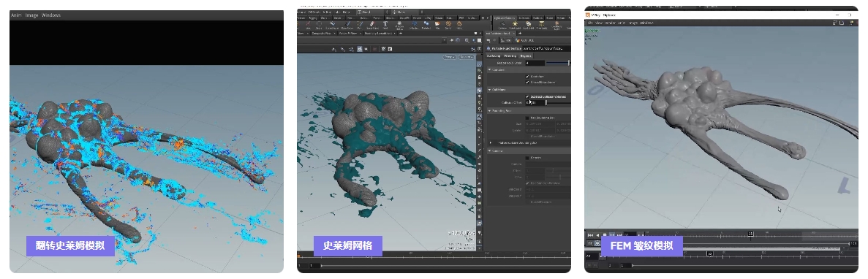Click the voxel scale value field
Image resolution: width=868 pixels, height=279 pixels.
coord(535,63)
